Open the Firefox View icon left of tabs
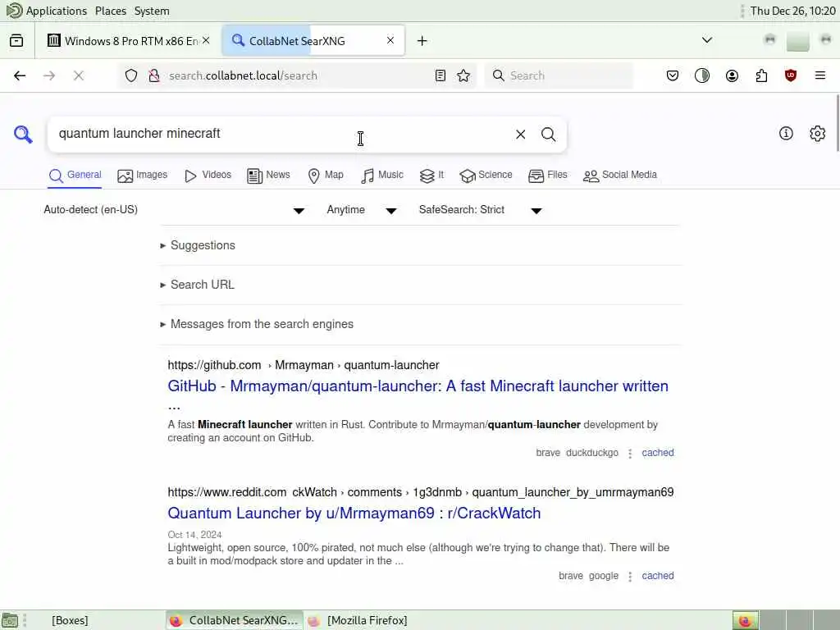840x630 pixels. pos(16,41)
